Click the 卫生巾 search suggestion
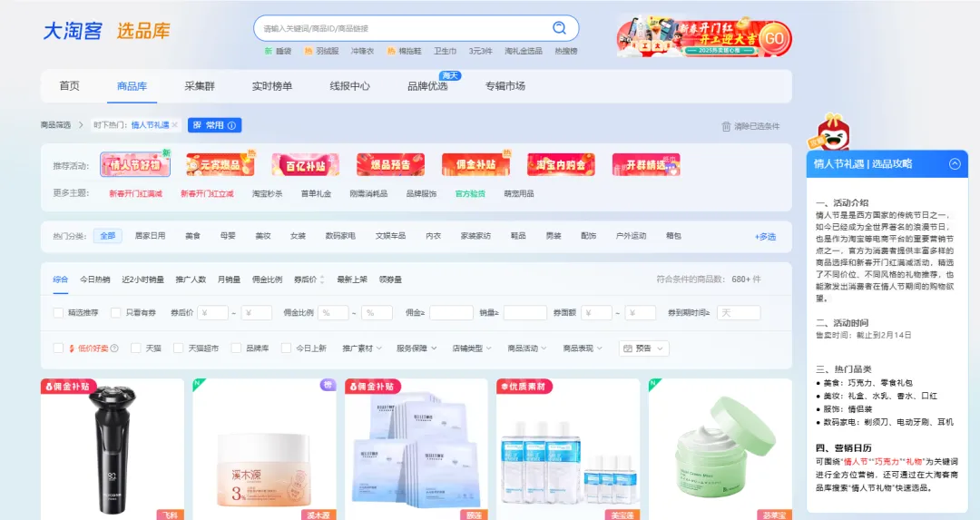This screenshot has width=980, height=520. (x=445, y=51)
